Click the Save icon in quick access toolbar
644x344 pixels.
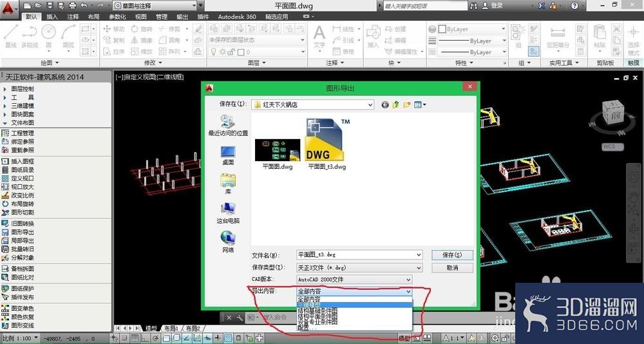50,6
